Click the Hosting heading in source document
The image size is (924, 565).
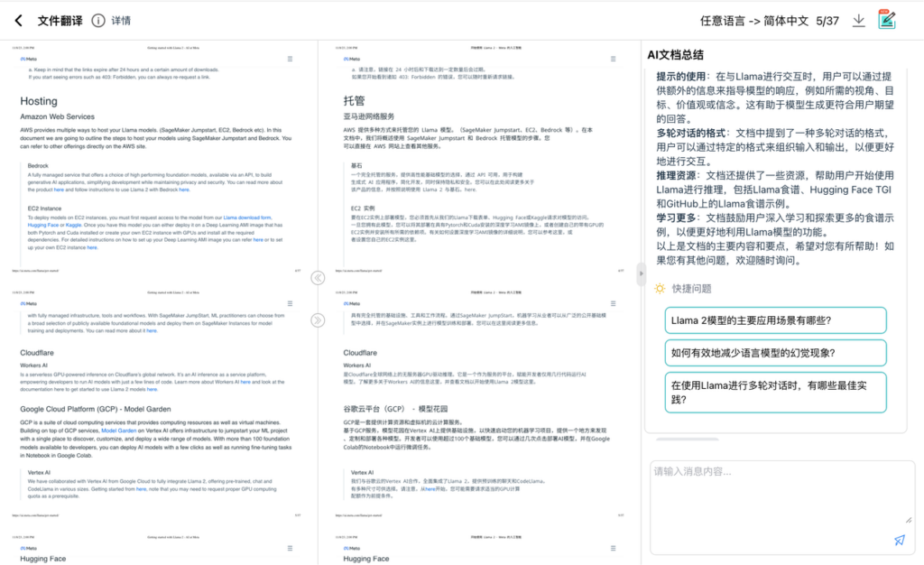[x=39, y=101]
